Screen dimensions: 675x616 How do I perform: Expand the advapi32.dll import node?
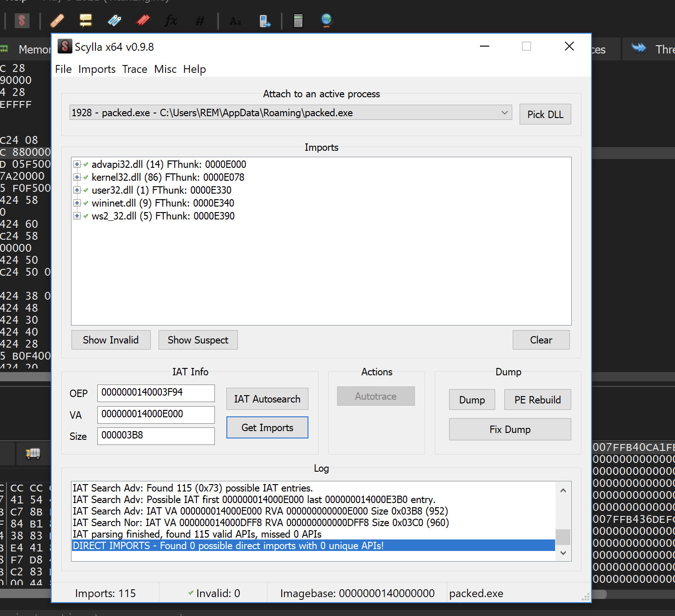(x=77, y=165)
